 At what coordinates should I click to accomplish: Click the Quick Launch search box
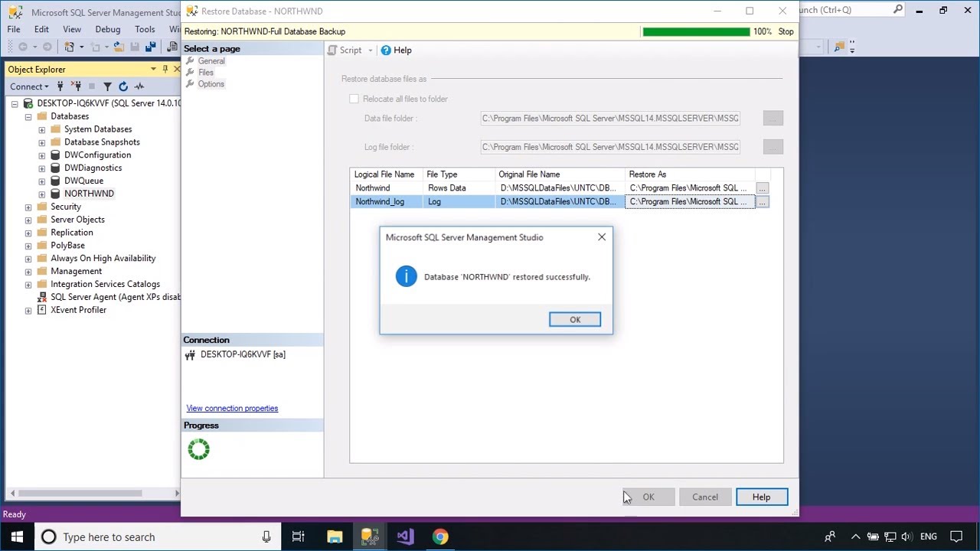click(x=851, y=10)
